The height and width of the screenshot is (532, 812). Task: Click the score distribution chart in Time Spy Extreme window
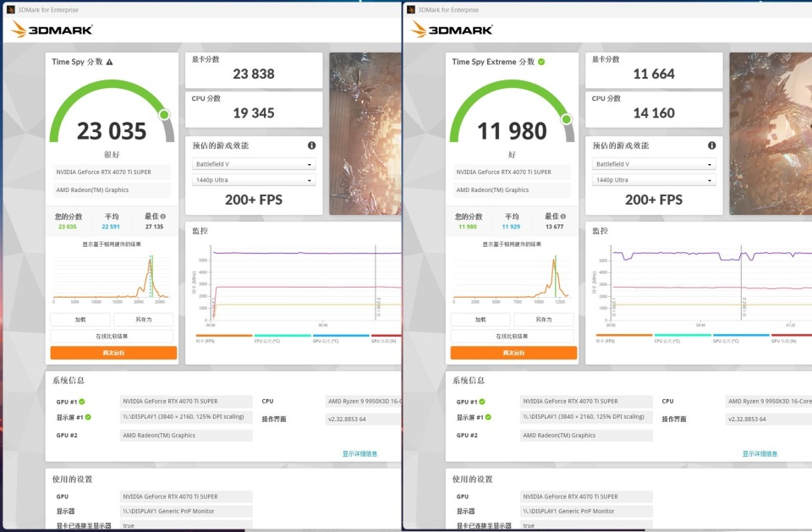[511, 279]
